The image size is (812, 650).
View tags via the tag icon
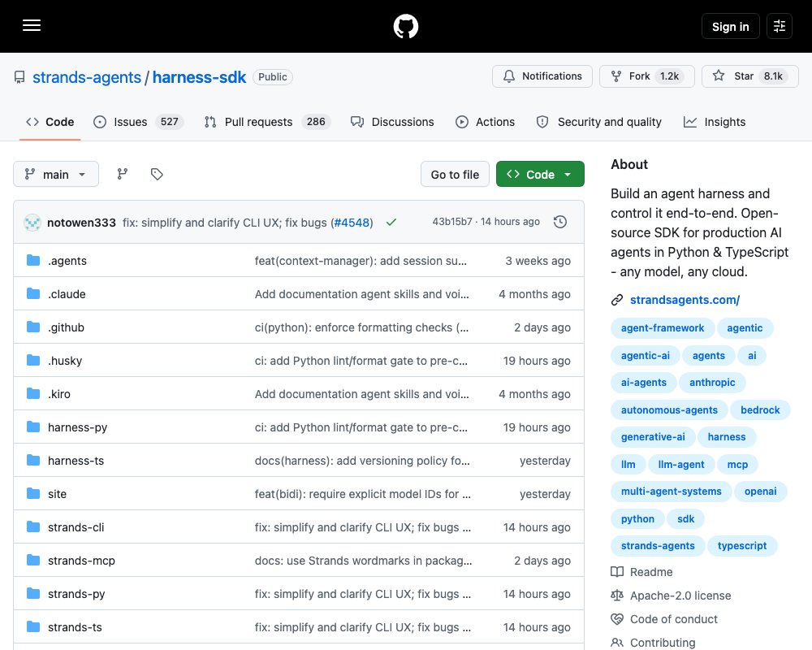[x=157, y=174]
